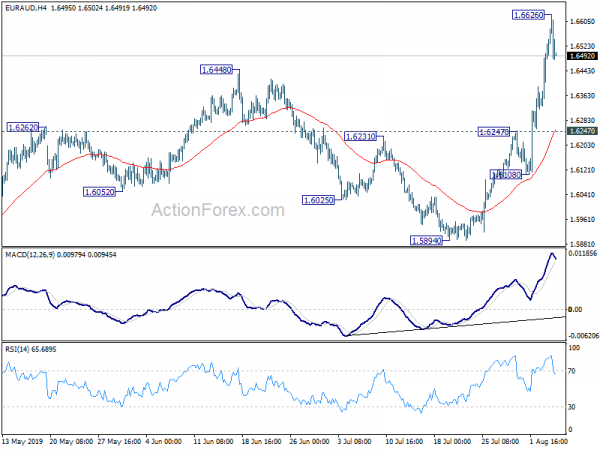Select the 1.60250 low price label
Screen dimensions: 600x450
(x=318, y=200)
